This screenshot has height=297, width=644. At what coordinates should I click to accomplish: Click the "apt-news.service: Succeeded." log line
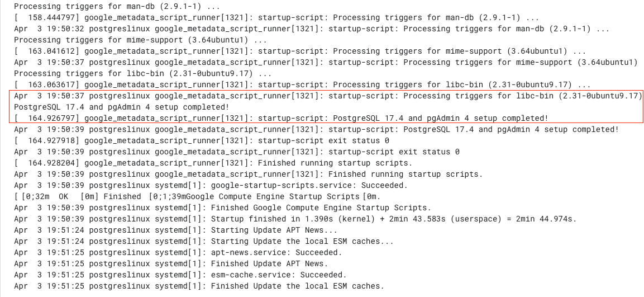(178, 252)
